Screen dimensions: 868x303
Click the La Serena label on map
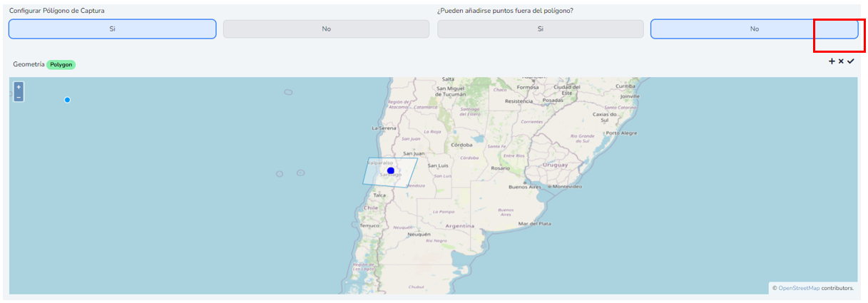pos(384,128)
